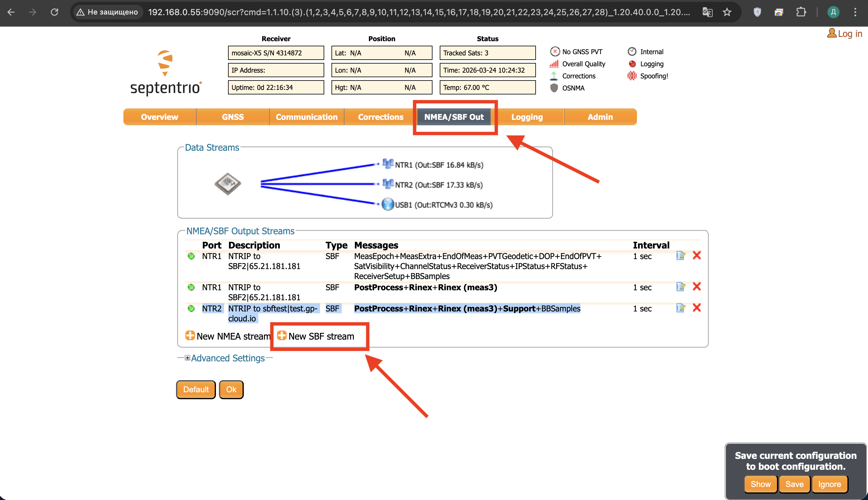
Task: Open the GNSS tab
Action: click(x=233, y=117)
